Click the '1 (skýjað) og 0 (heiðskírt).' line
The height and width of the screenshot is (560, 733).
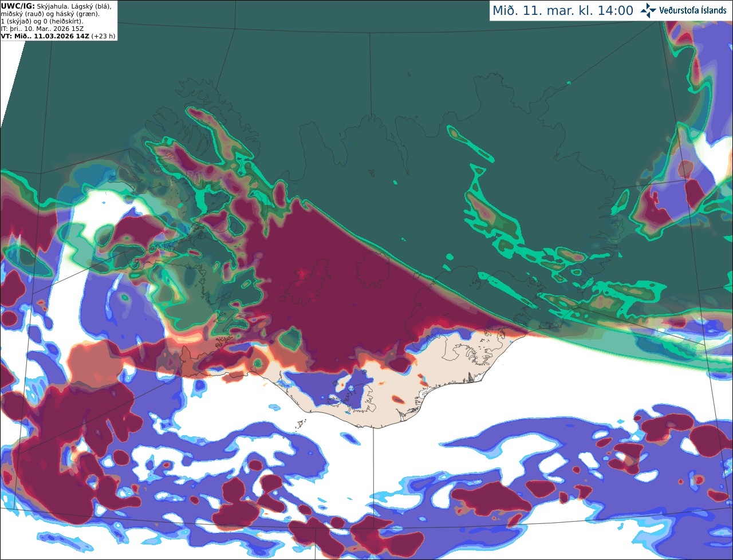point(42,21)
